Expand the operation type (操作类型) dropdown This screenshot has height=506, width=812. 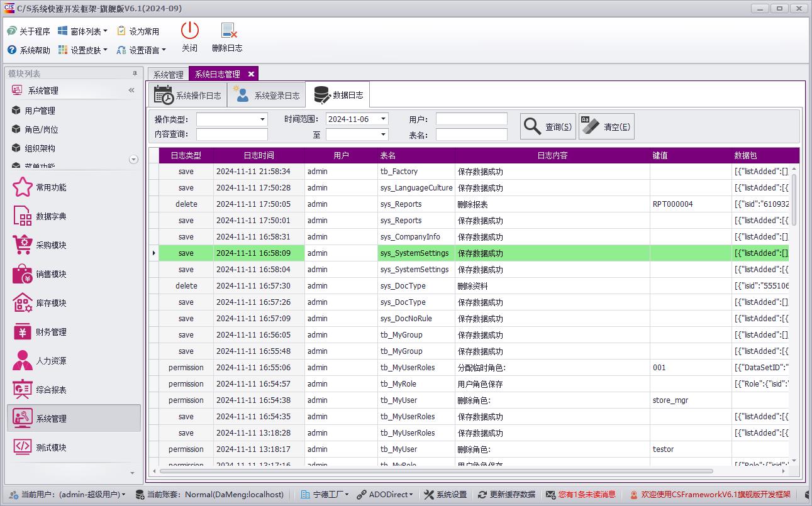click(x=262, y=119)
